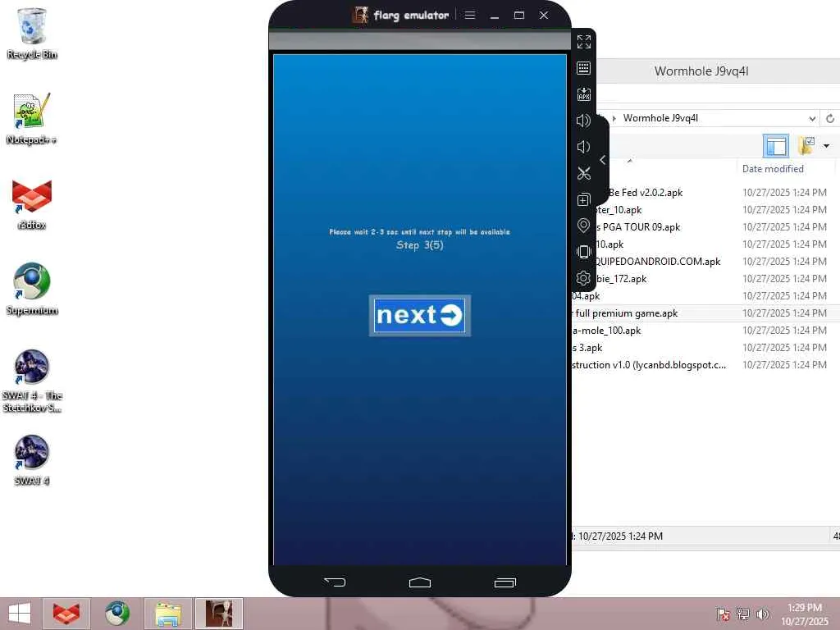Image resolution: width=840 pixels, height=630 pixels.
Task: Open the keyboard mapping icon
Action: point(583,68)
